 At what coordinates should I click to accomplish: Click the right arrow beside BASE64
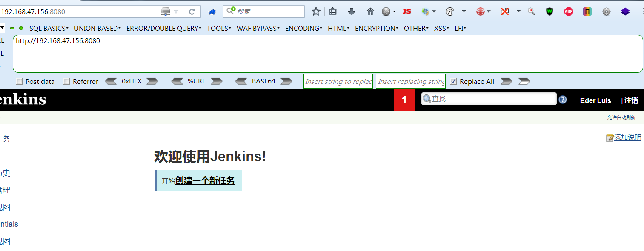[x=286, y=81]
